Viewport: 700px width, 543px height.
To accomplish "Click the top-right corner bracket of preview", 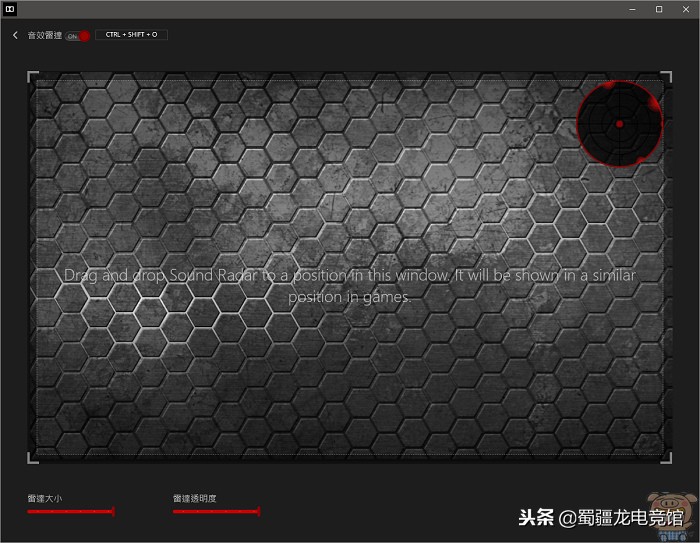I will pos(668,76).
